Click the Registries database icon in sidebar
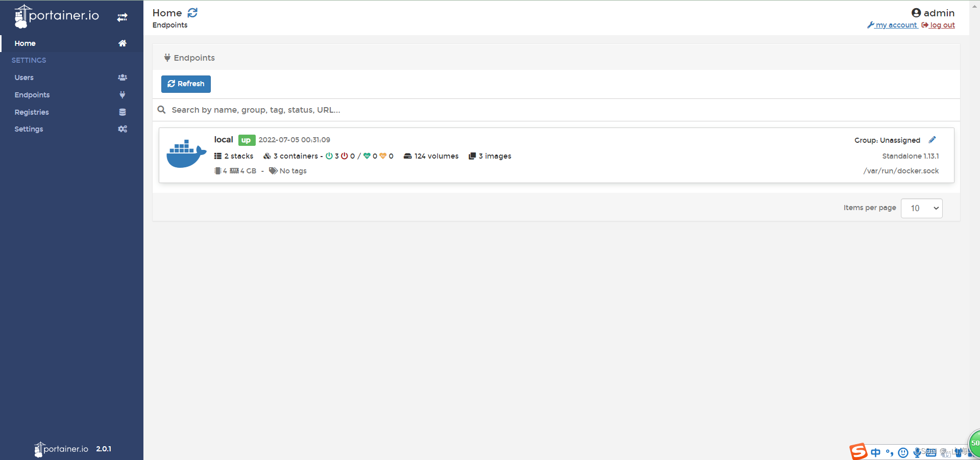The width and height of the screenshot is (980, 460). (122, 112)
